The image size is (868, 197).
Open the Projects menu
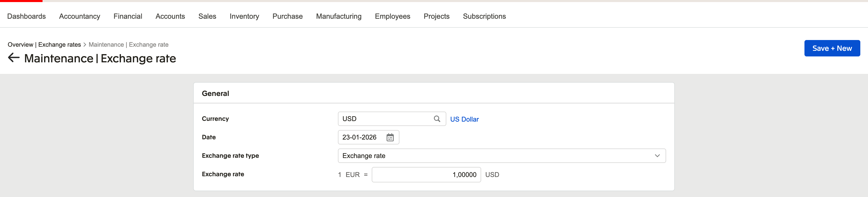pos(436,16)
